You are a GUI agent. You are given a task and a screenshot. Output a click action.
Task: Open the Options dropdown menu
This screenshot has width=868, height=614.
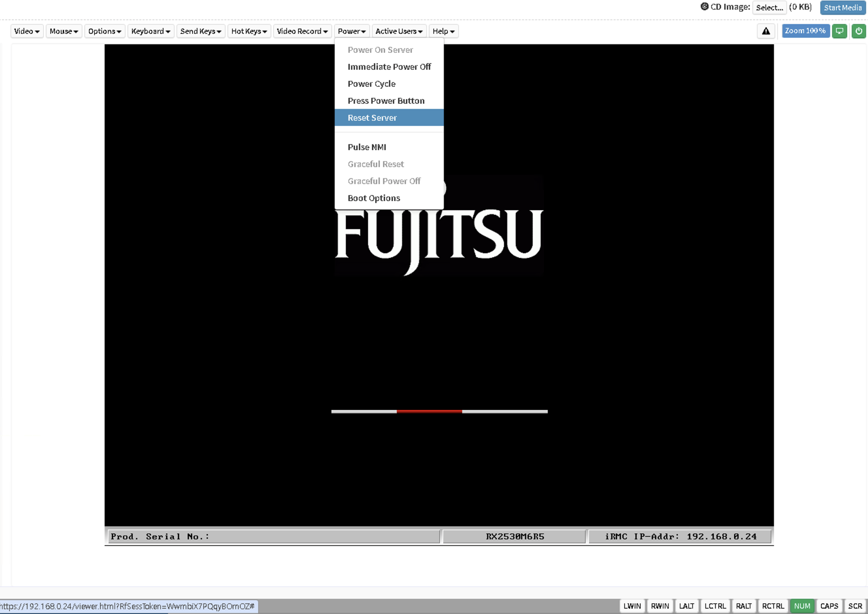104,31
